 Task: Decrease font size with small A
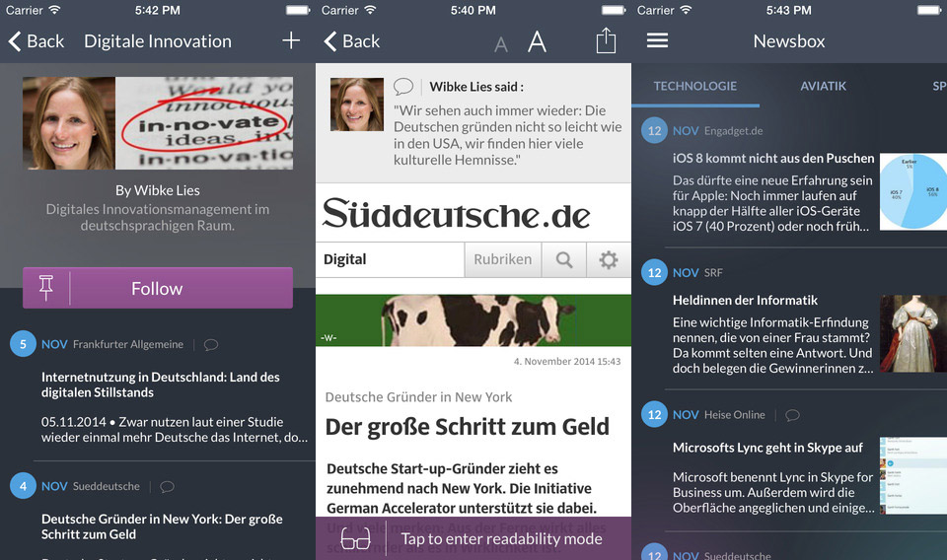tap(501, 44)
